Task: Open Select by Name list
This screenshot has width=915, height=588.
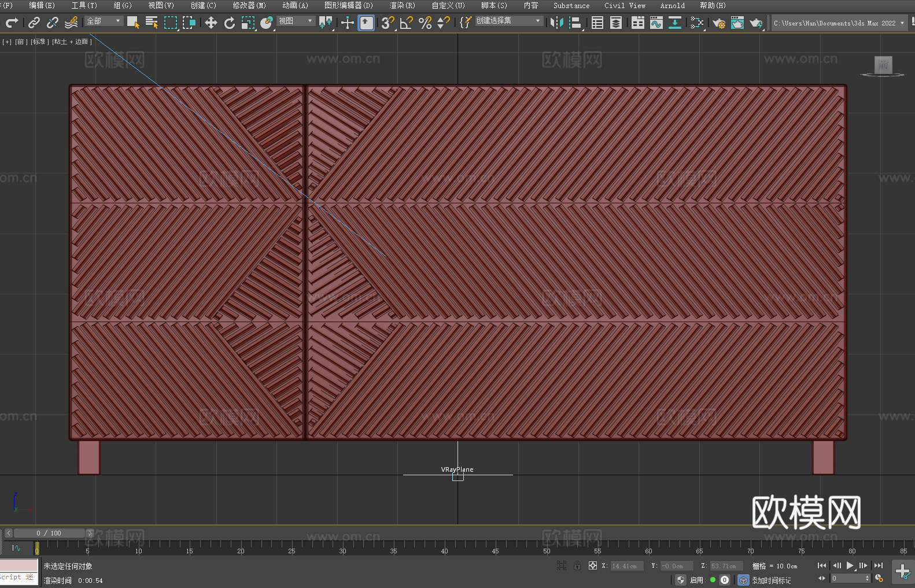Action: (x=152, y=23)
